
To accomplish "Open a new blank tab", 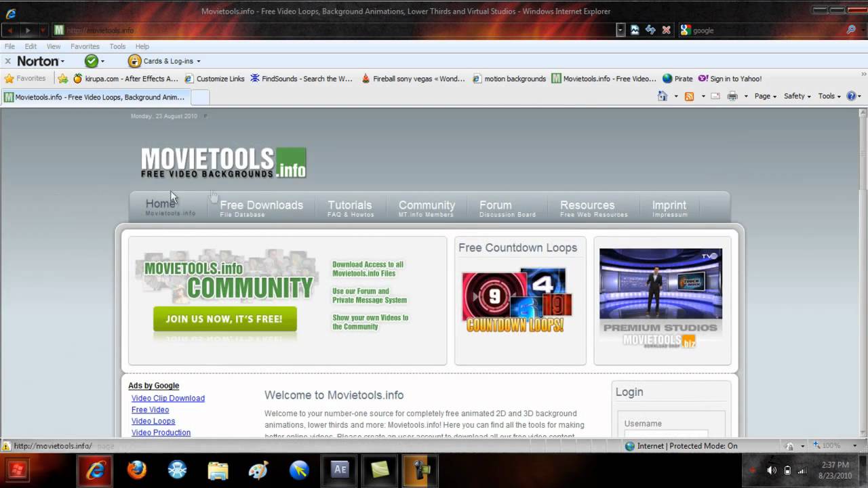I will coord(199,97).
